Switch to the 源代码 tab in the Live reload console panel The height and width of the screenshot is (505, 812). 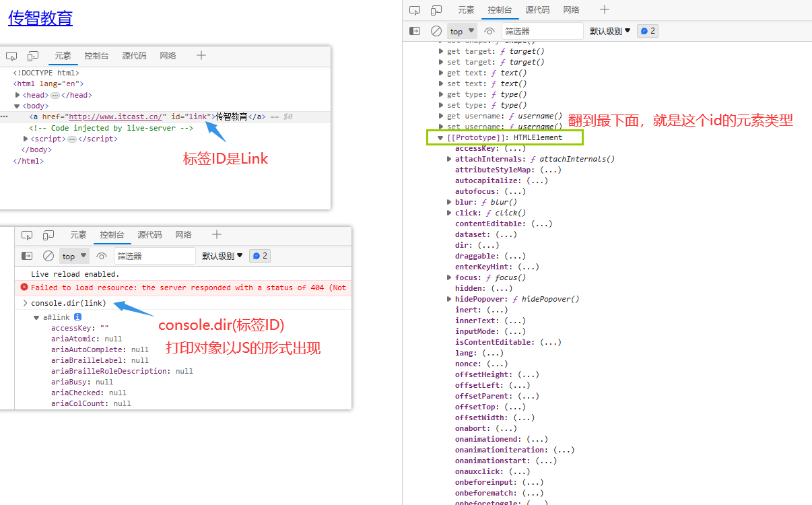point(149,235)
